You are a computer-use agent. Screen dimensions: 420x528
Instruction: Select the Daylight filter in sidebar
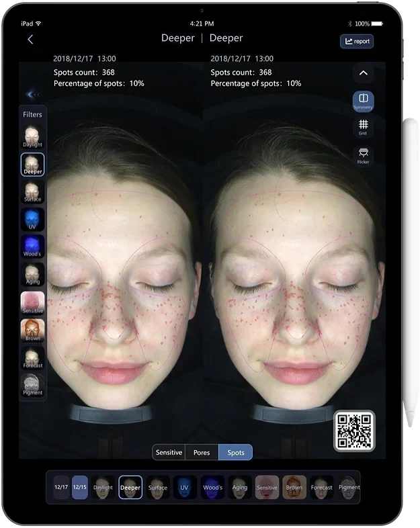[x=32, y=137]
